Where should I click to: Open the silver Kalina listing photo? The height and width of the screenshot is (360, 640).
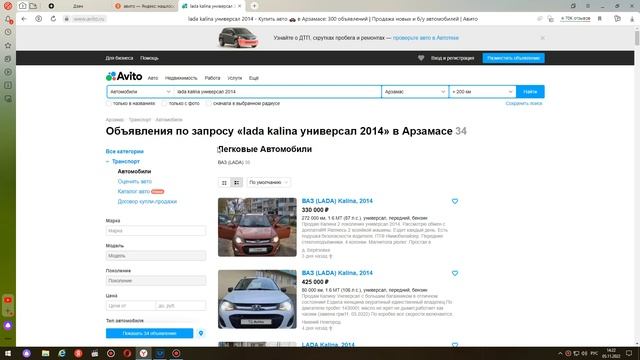[x=257, y=299]
